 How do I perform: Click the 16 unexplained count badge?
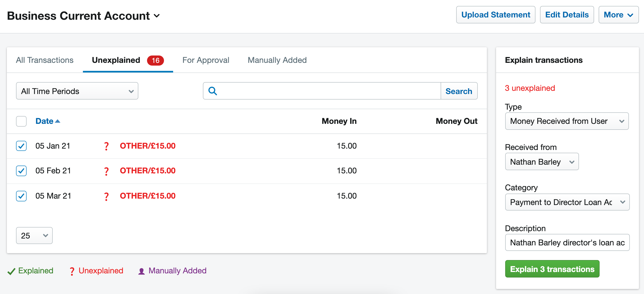155,60
